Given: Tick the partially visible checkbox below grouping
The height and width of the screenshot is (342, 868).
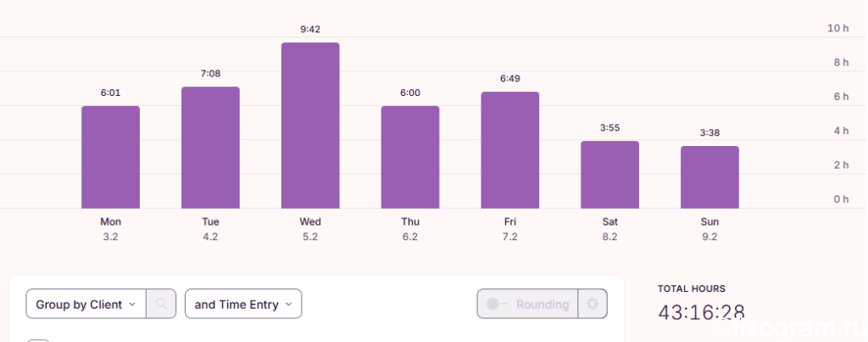Looking at the screenshot, I should point(38,340).
